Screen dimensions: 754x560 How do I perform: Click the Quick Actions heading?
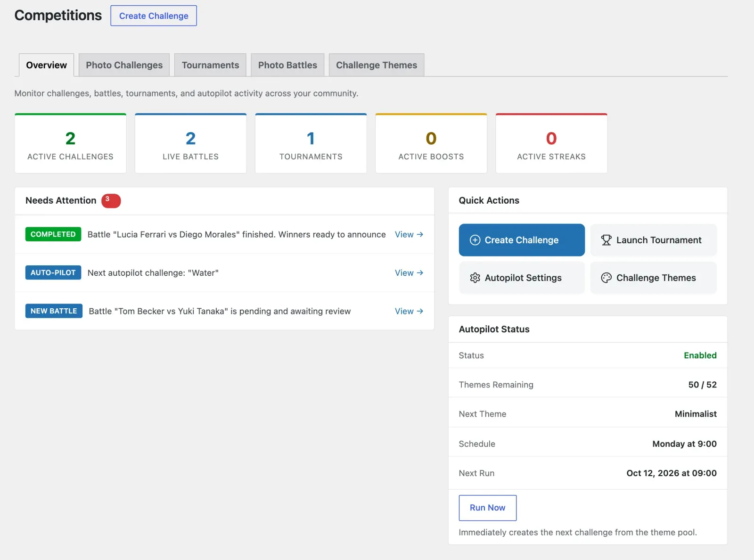(489, 200)
